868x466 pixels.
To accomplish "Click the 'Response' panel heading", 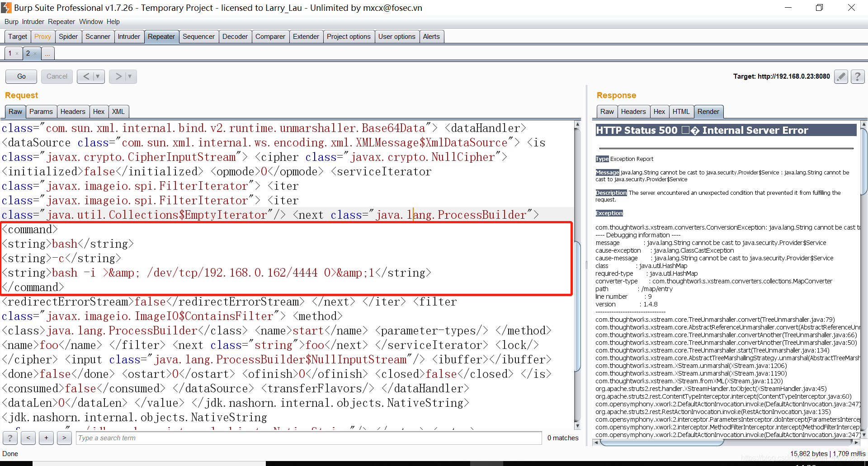I will pyautogui.click(x=616, y=95).
